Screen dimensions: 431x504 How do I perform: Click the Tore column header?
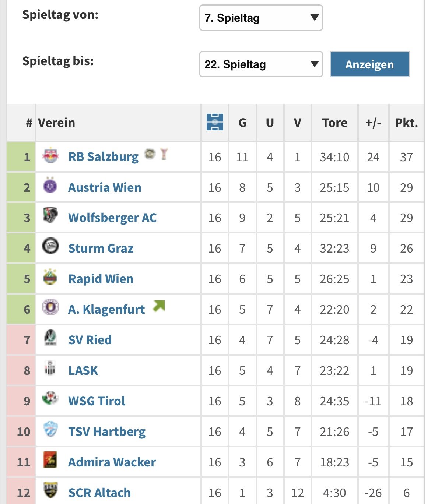[x=334, y=123]
